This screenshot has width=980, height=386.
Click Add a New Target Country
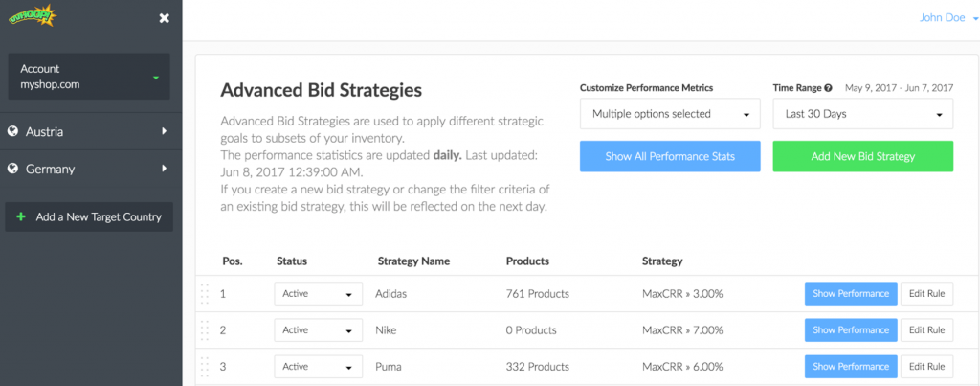pos(89,217)
